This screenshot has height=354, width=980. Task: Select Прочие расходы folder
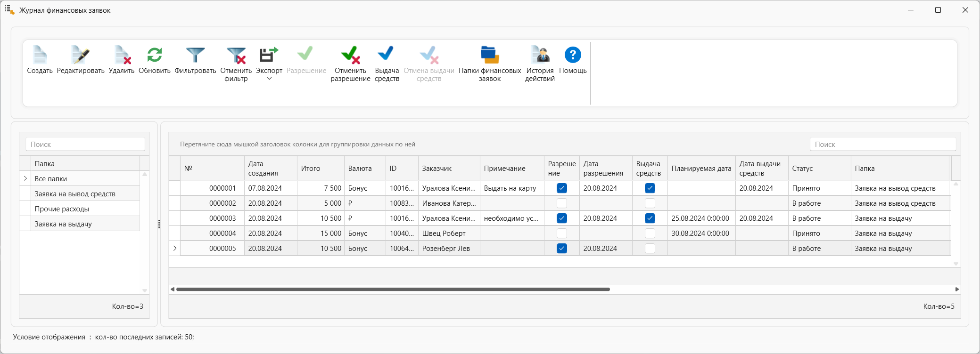pyautogui.click(x=62, y=209)
